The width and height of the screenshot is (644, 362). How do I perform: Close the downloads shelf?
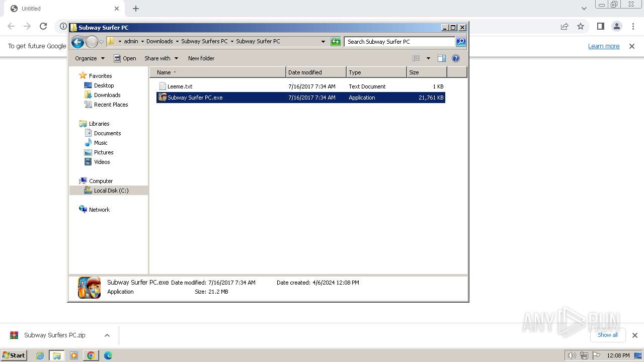[x=635, y=335]
